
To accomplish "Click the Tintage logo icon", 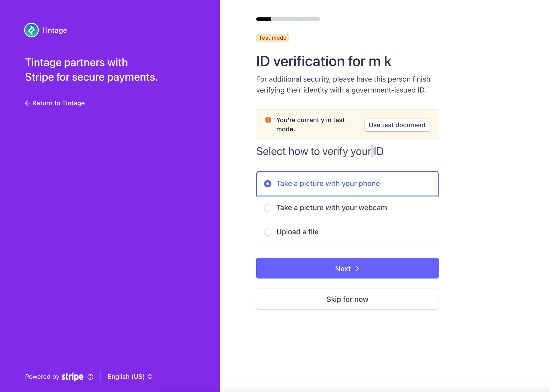I will (x=31, y=30).
